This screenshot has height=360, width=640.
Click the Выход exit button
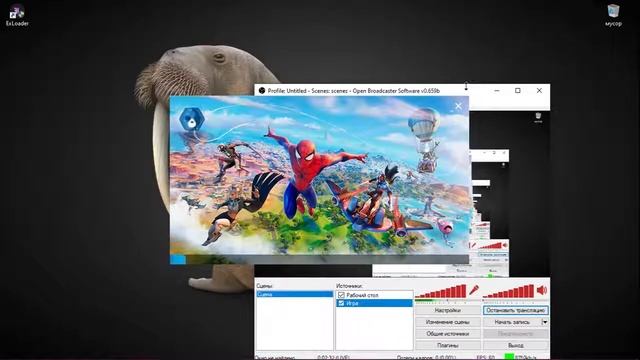(516, 345)
